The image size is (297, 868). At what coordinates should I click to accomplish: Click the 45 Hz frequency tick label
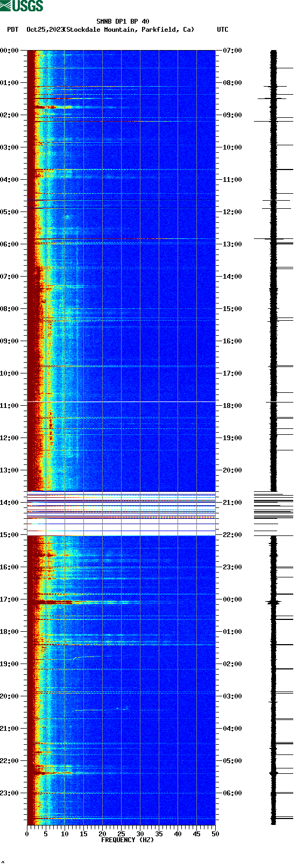click(196, 834)
